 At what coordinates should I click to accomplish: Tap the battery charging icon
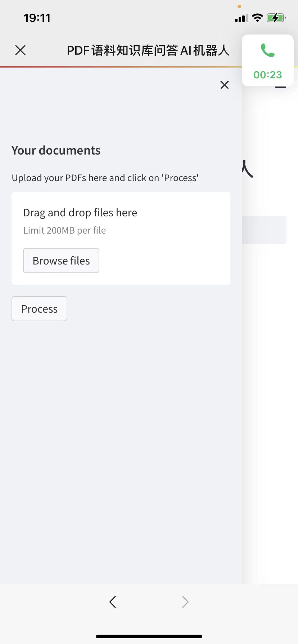coord(276,18)
